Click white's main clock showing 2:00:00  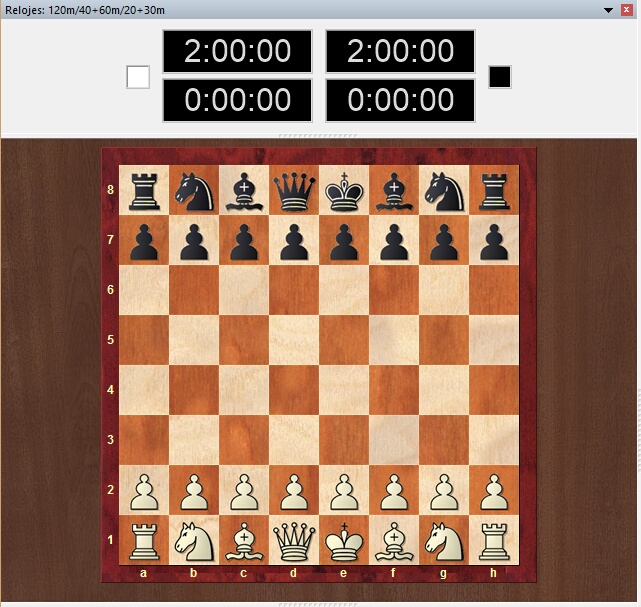tap(237, 51)
